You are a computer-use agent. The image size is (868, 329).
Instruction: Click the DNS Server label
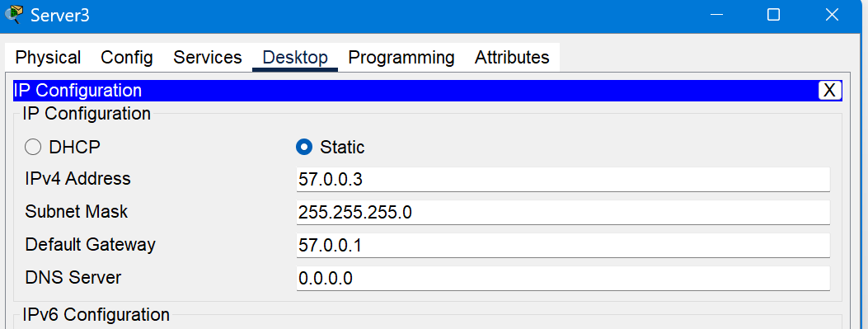click(73, 278)
